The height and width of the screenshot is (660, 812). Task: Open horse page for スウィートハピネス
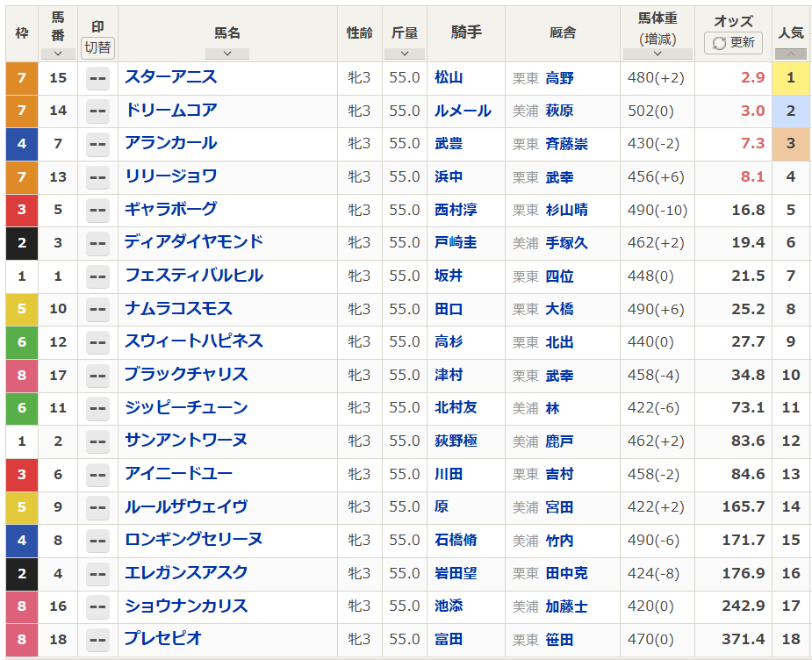click(x=194, y=341)
